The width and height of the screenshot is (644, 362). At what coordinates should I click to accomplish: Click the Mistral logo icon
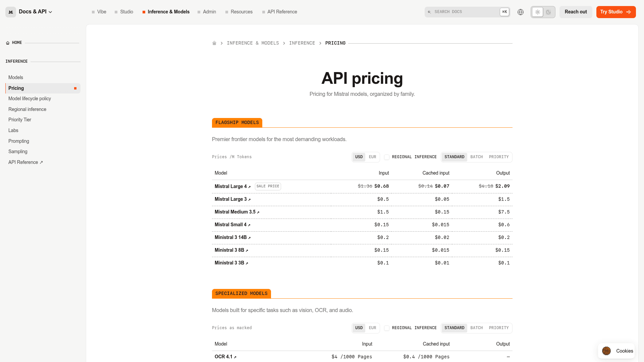[11, 12]
